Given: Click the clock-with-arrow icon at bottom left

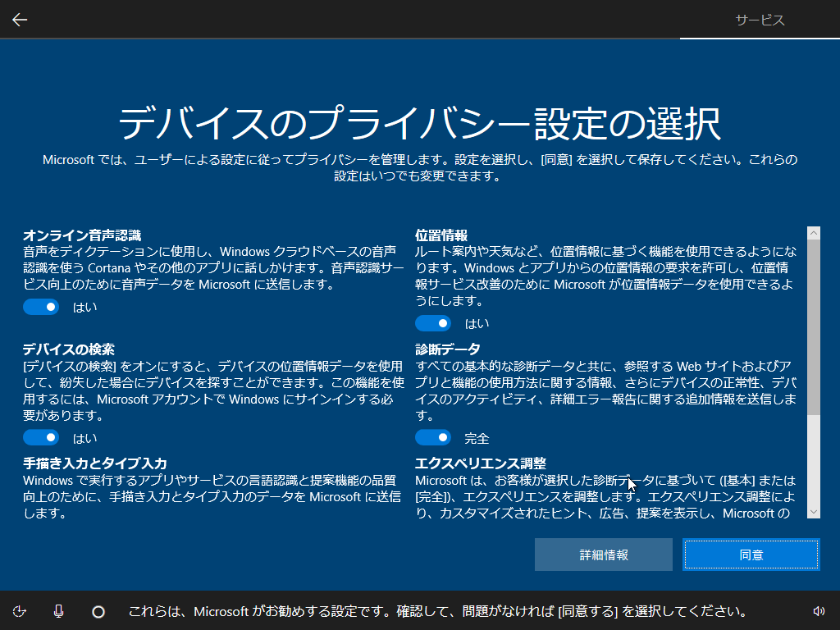Looking at the screenshot, I should point(21,611).
